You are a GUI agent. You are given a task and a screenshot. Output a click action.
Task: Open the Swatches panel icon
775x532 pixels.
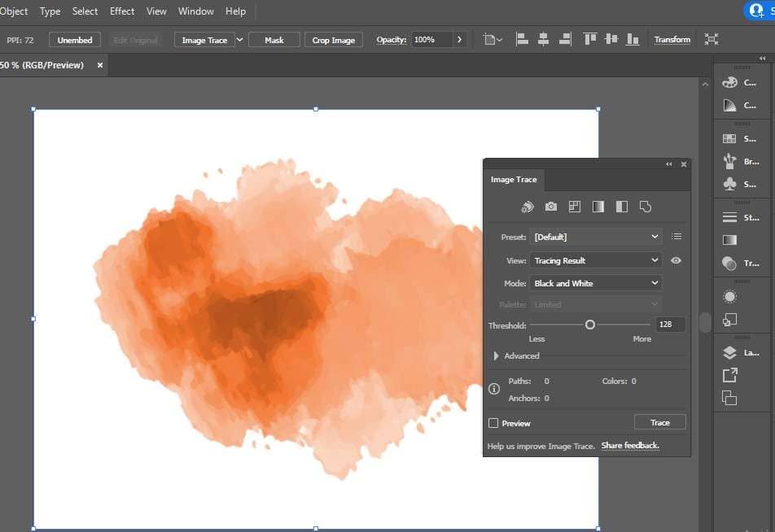pos(729,139)
